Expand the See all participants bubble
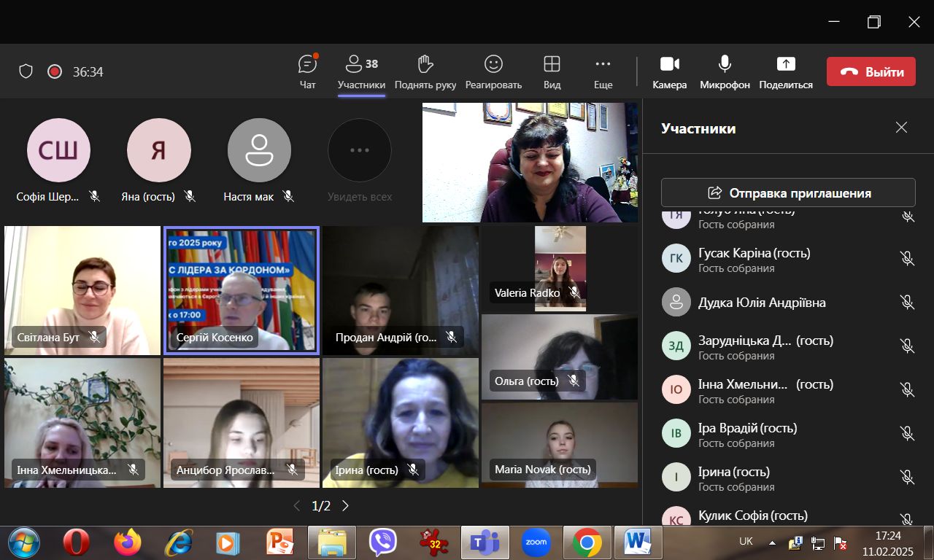The height and width of the screenshot is (560, 934). [359, 151]
